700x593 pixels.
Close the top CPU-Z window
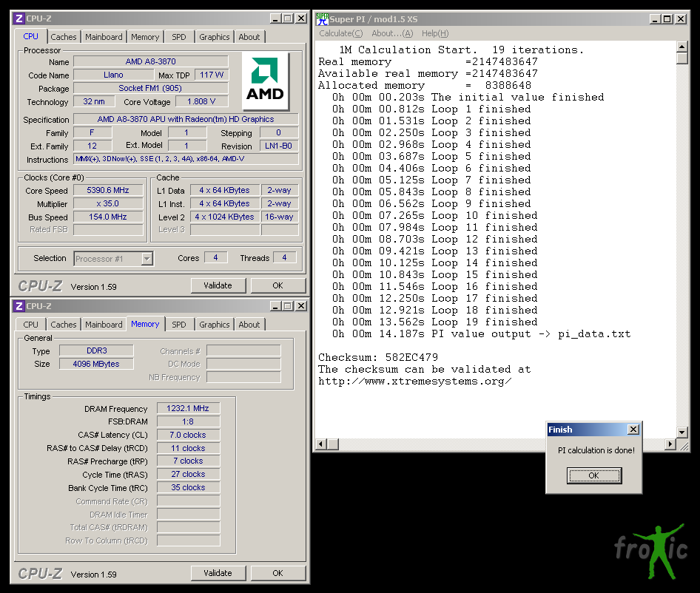click(301, 18)
